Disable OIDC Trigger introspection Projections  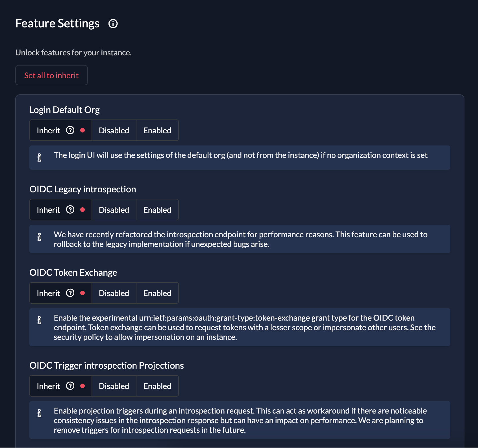114,386
